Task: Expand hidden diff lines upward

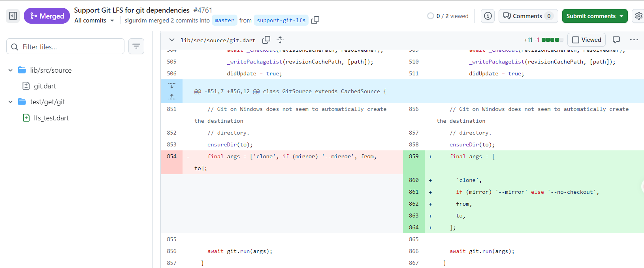Action: click(171, 97)
